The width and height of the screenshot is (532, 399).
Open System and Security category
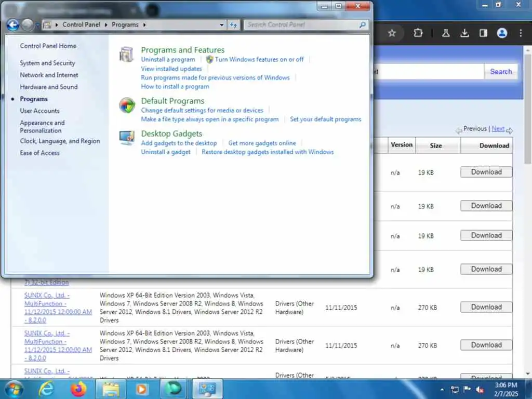pyautogui.click(x=47, y=63)
